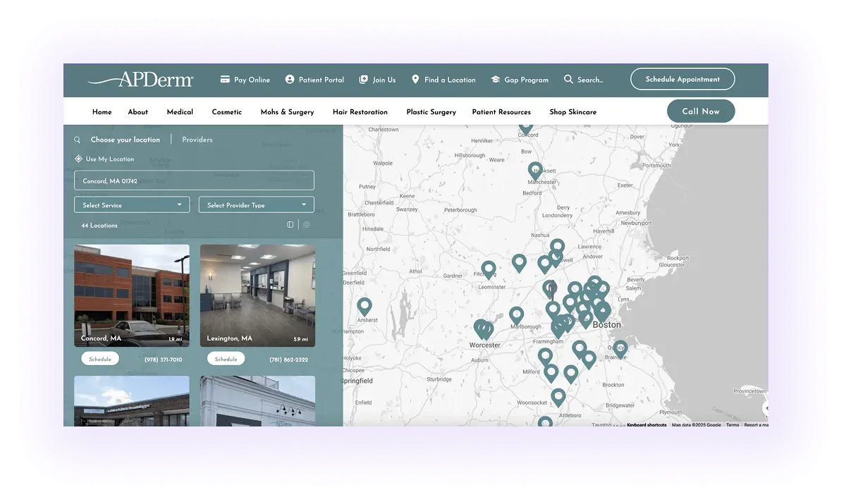Click the map's Keyboard shortcuts link
The image size is (846, 504).
point(646,425)
